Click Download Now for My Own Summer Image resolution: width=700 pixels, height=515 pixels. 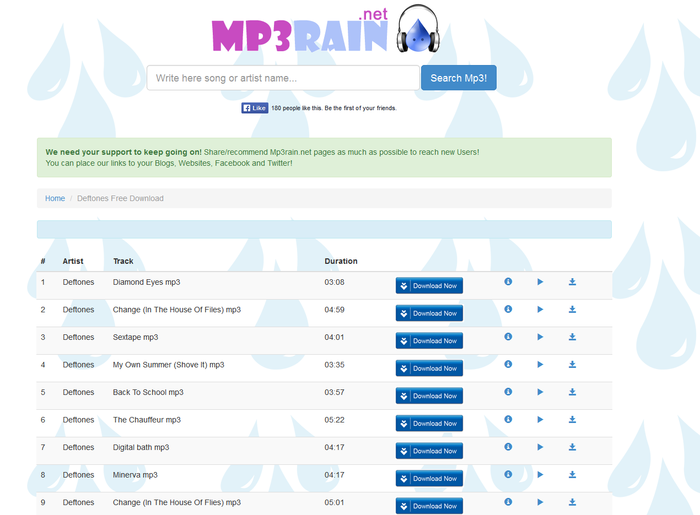pyautogui.click(x=429, y=368)
